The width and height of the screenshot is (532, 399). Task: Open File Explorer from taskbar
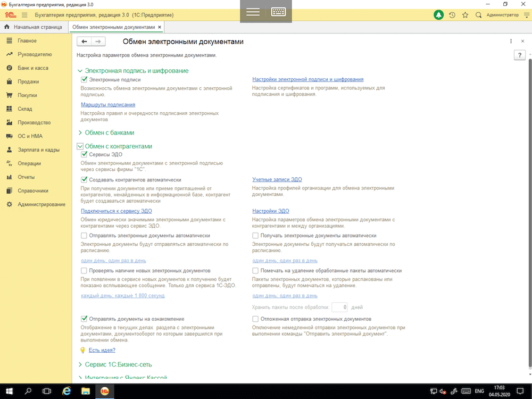(86, 391)
